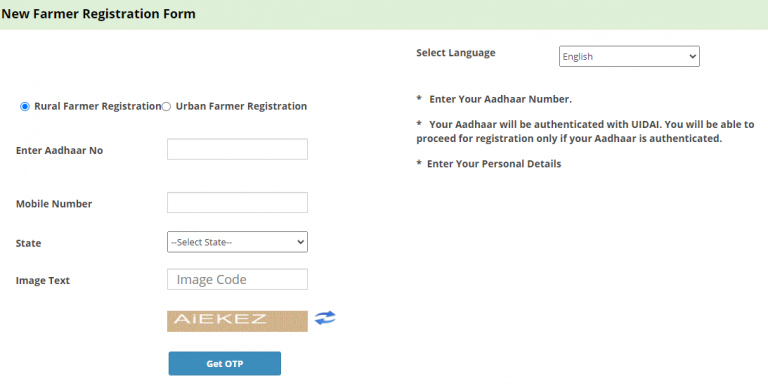The height and width of the screenshot is (386, 768).
Task: Expand the Select State dropdown
Action: click(237, 242)
